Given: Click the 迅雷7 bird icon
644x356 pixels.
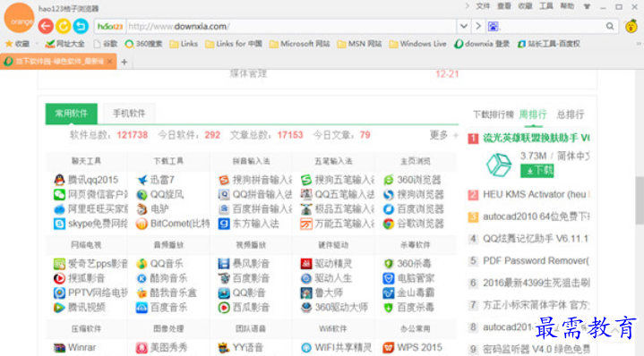Looking at the screenshot, I should (x=142, y=180).
